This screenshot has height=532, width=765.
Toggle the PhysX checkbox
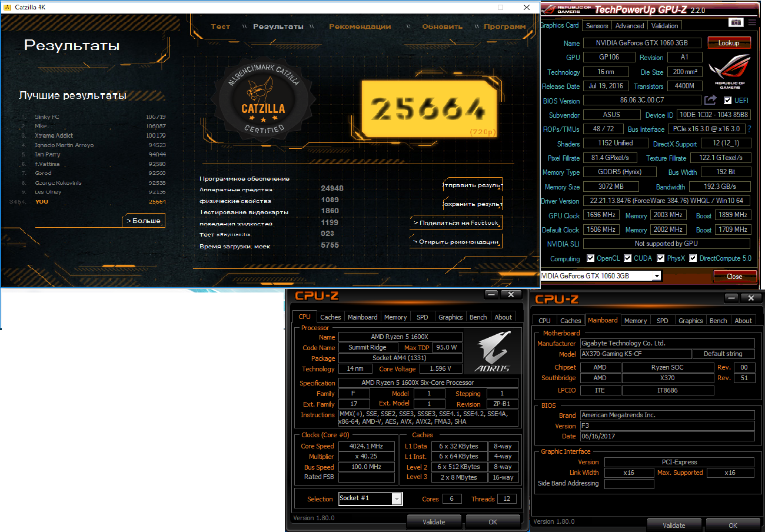(x=661, y=258)
